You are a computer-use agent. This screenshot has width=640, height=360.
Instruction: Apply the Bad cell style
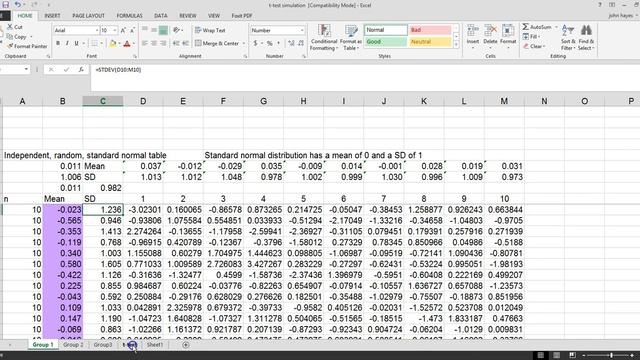point(430,30)
